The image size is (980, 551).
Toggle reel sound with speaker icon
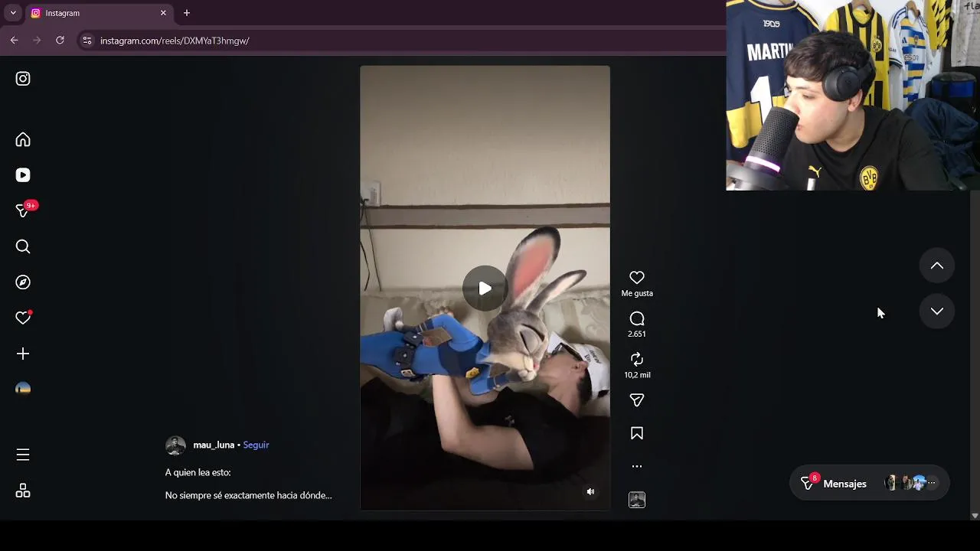point(590,492)
